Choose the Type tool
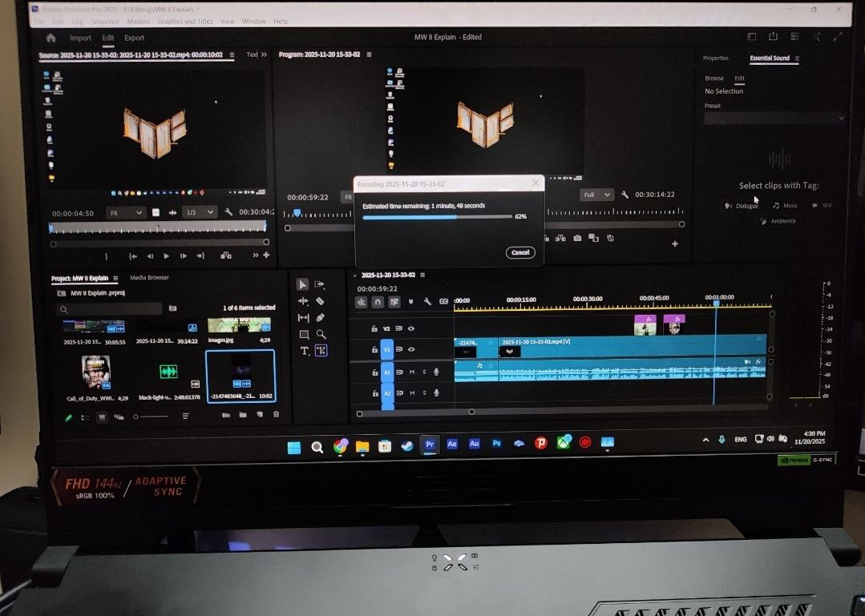 click(x=305, y=351)
